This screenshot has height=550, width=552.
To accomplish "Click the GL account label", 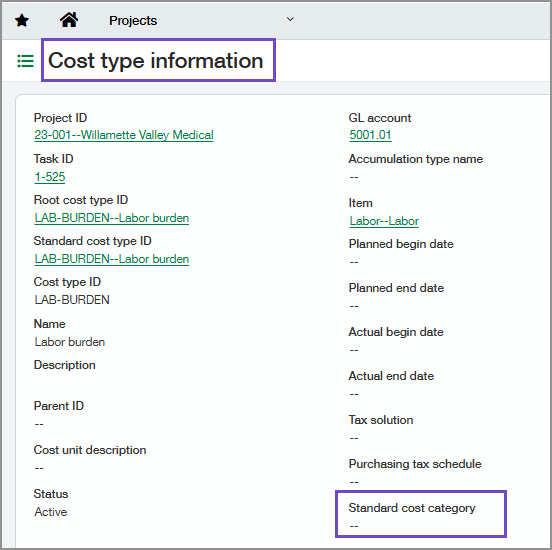I will point(380,118).
